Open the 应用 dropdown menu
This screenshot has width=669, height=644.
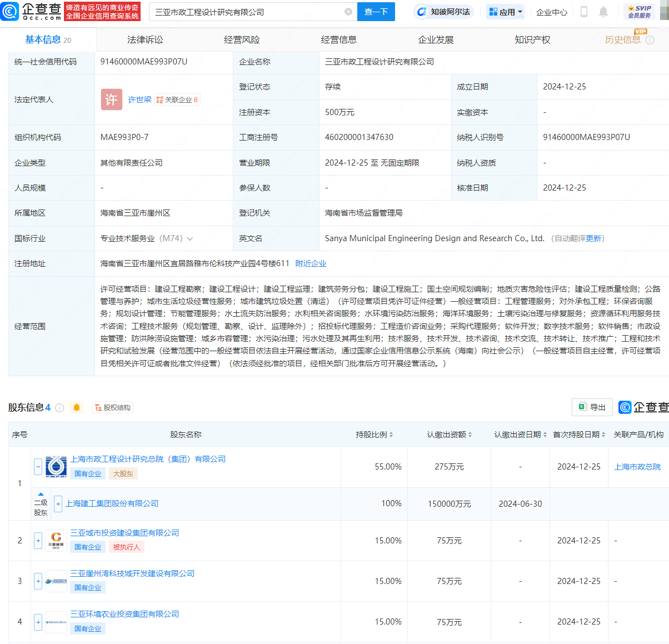(506, 12)
